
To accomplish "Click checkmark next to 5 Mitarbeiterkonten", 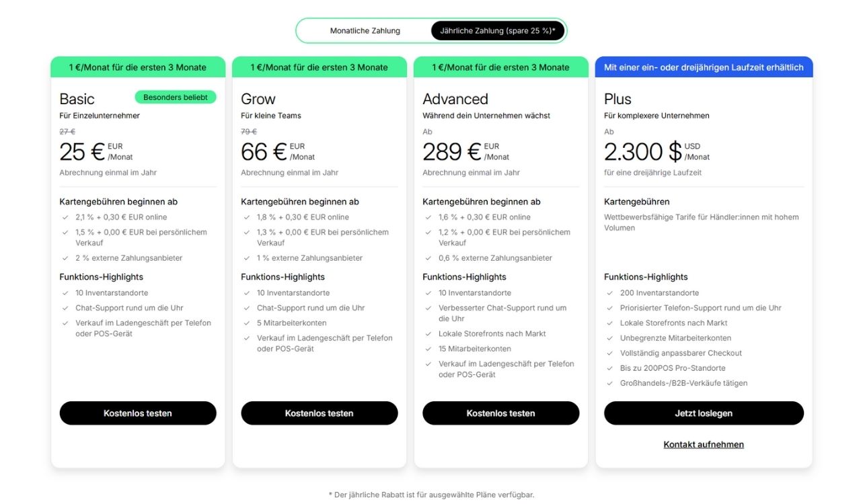I will [x=247, y=323].
